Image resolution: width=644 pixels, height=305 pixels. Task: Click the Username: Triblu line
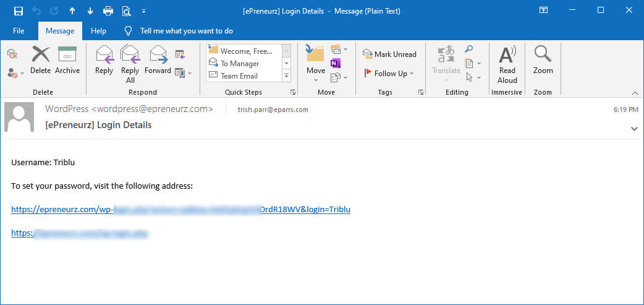[x=43, y=162]
